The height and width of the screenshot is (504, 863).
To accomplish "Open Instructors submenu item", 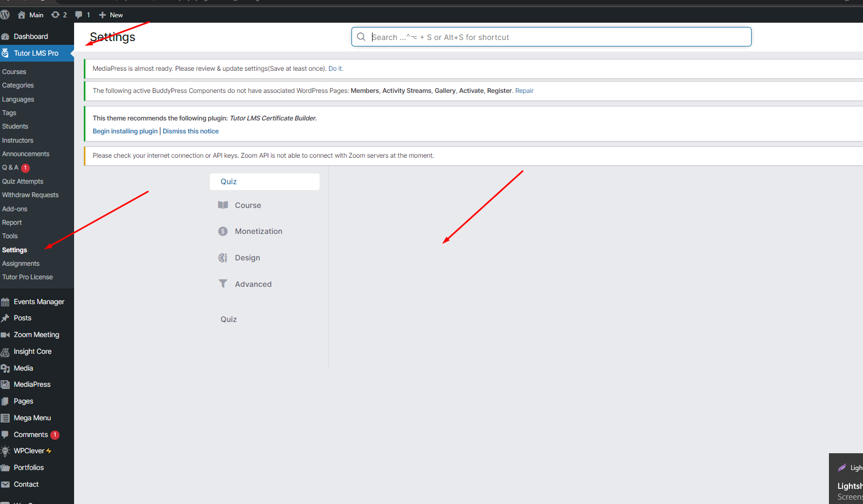I will click(18, 140).
